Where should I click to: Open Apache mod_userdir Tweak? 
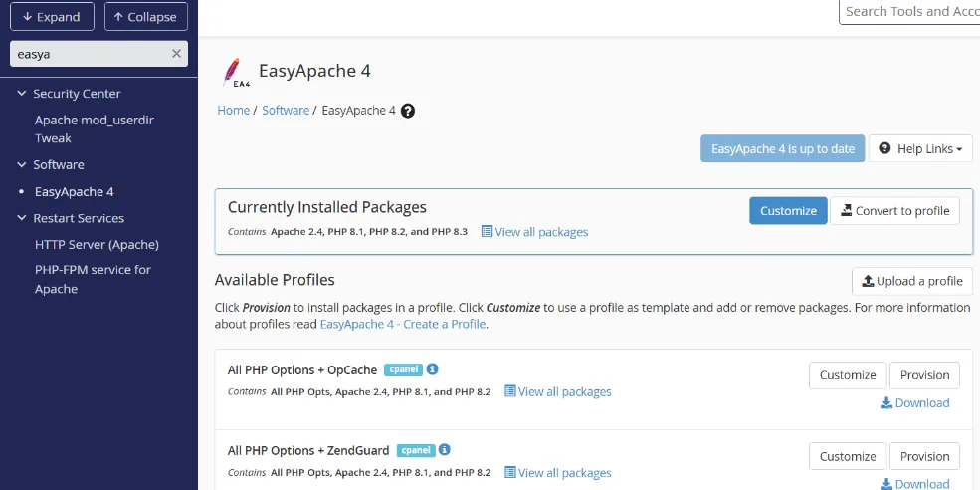pyautogui.click(x=95, y=128)
